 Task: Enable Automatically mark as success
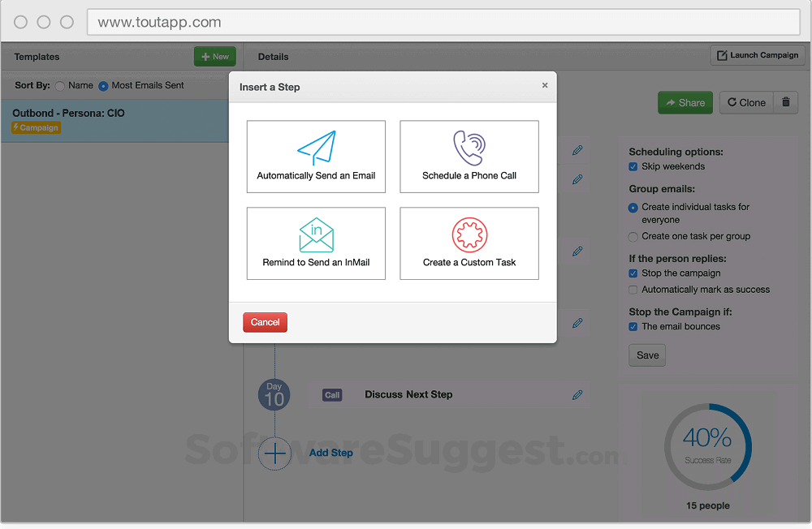point(633,289)
